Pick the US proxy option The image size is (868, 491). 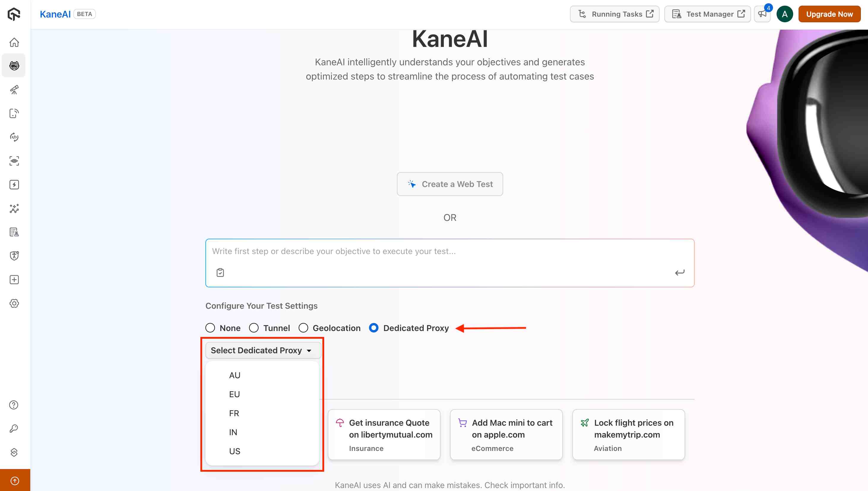(x=235, y=451)
